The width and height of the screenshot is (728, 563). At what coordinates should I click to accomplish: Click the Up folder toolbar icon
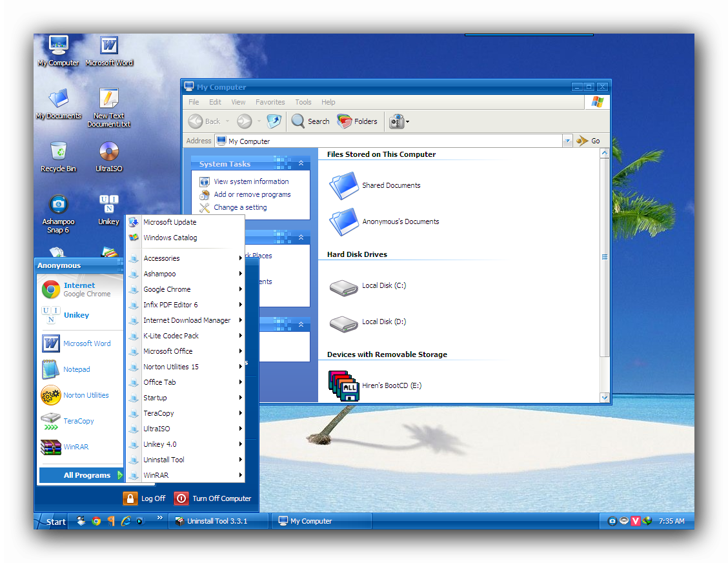click(x=274, y=121)
